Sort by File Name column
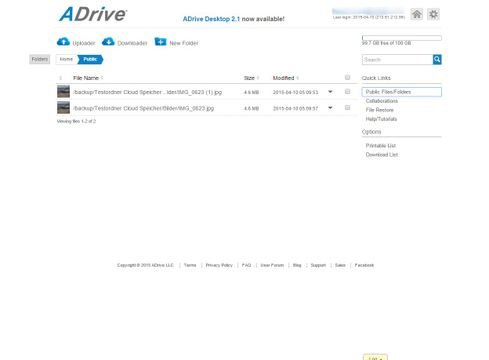Viewport: 489px width, 360px height. [88, 78]
